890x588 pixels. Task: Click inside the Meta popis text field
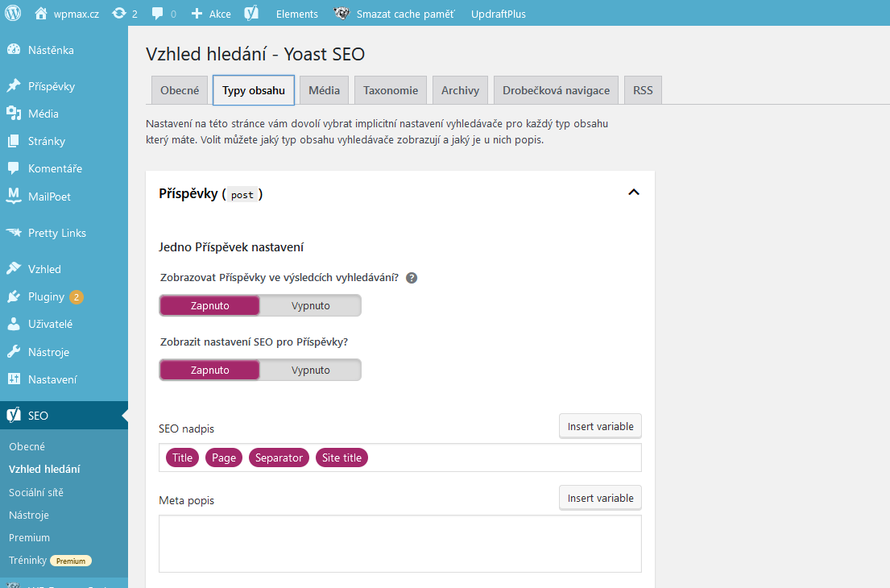coord(399,544)
